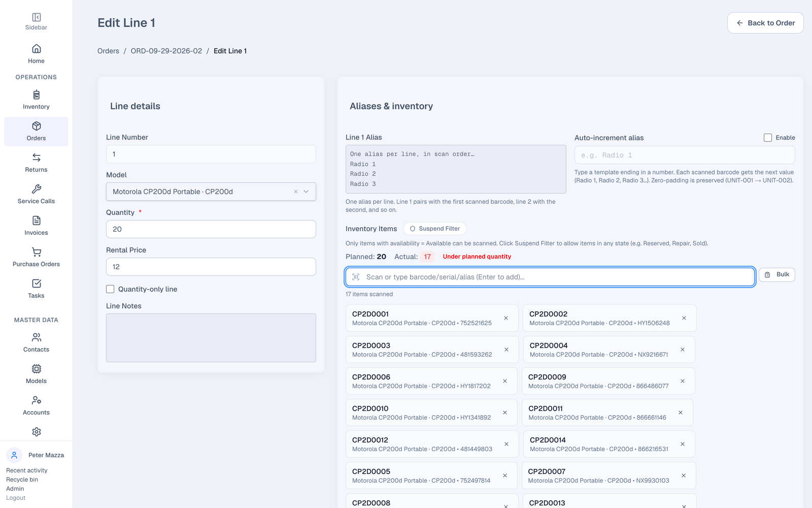This screenshot has width=812, height=508.
Task: Focus the barcode scan input field
Action: tap(550, 277)
